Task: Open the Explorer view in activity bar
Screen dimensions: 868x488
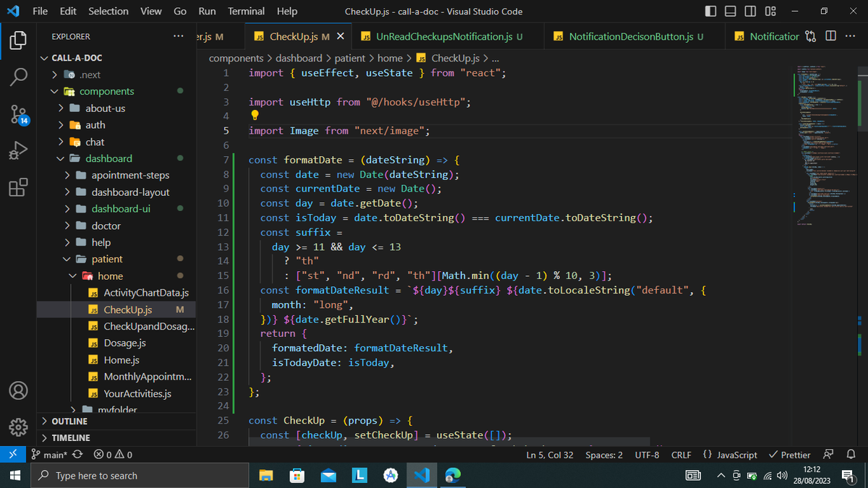Action: (18, 40)
